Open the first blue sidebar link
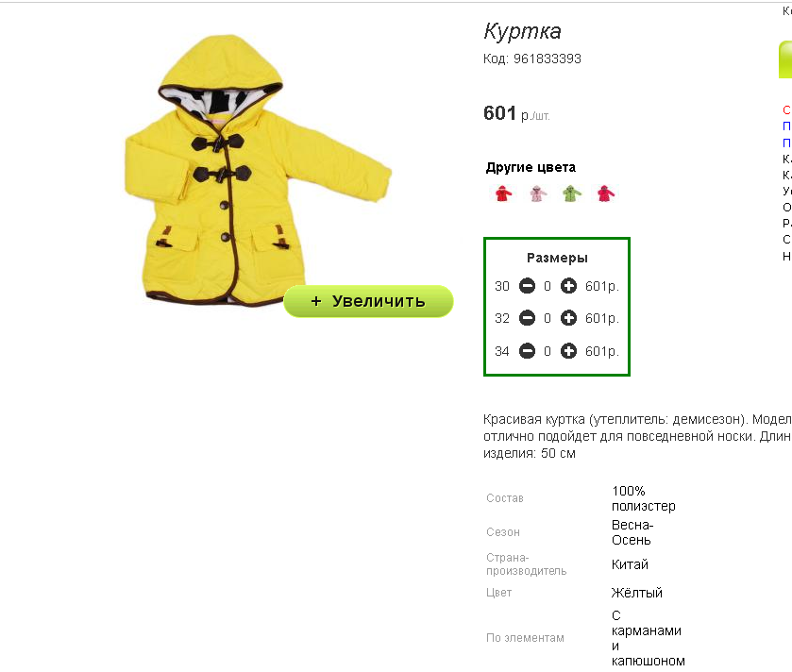This screenshot has width=792, height=672. coord(787,126)
